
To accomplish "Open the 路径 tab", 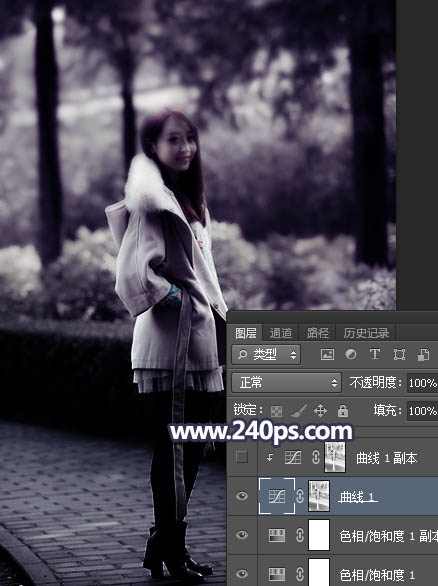I will (318, 333).
